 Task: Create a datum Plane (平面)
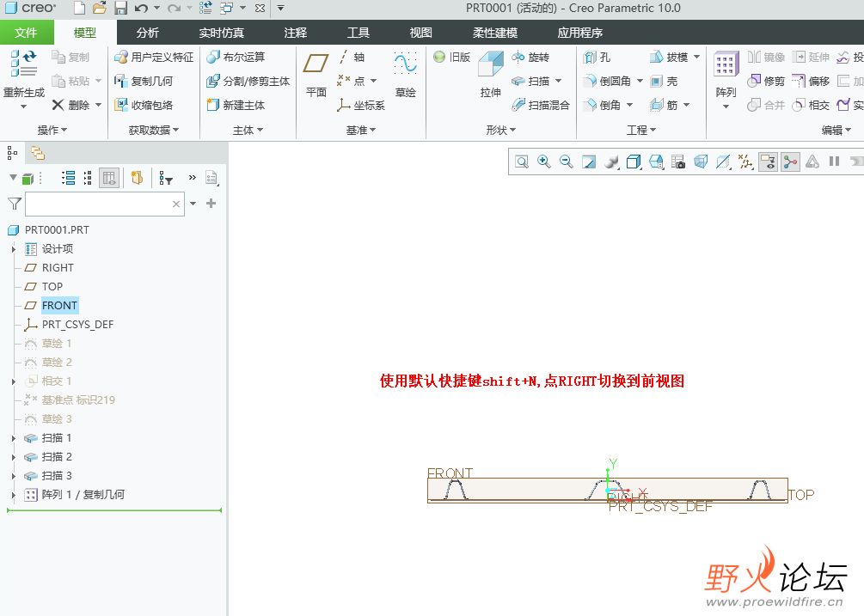coord(316,75)
